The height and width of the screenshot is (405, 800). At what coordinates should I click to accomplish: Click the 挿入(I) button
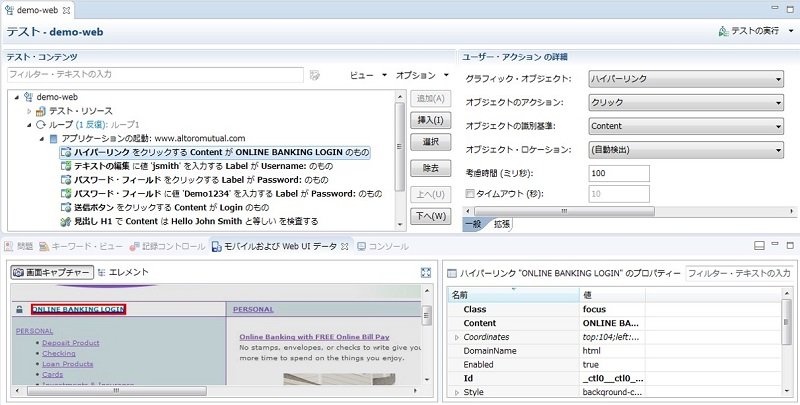click(x=431, y=120)
